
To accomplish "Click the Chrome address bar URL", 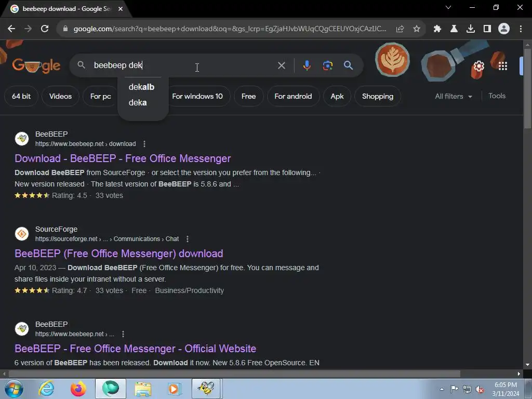I will coord(230,29).
